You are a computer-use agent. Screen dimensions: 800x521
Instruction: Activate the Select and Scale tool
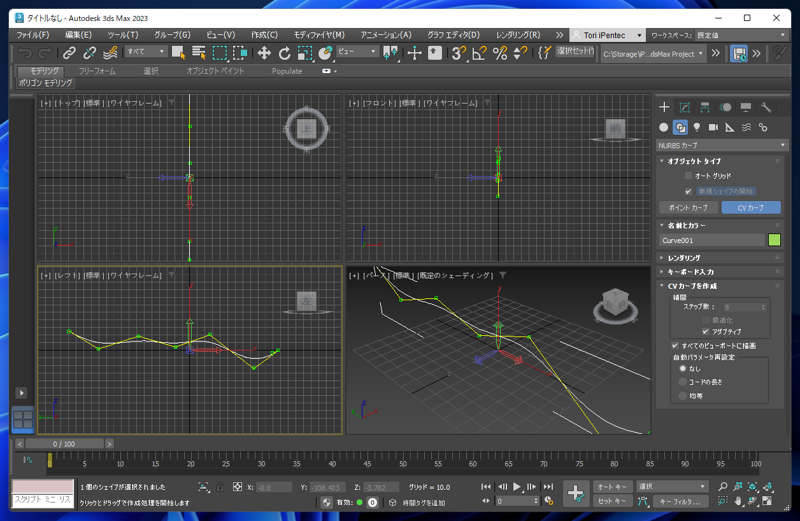(305, 53)
